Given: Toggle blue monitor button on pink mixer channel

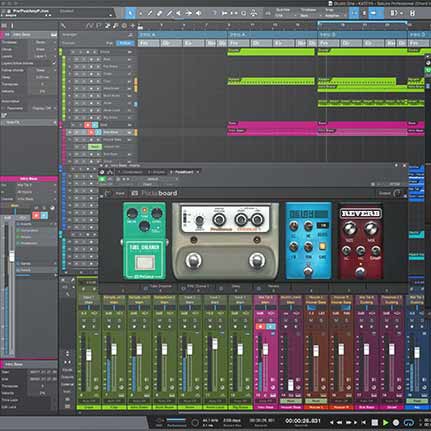Looking at the screenshot, I should (x=271, y=326).
